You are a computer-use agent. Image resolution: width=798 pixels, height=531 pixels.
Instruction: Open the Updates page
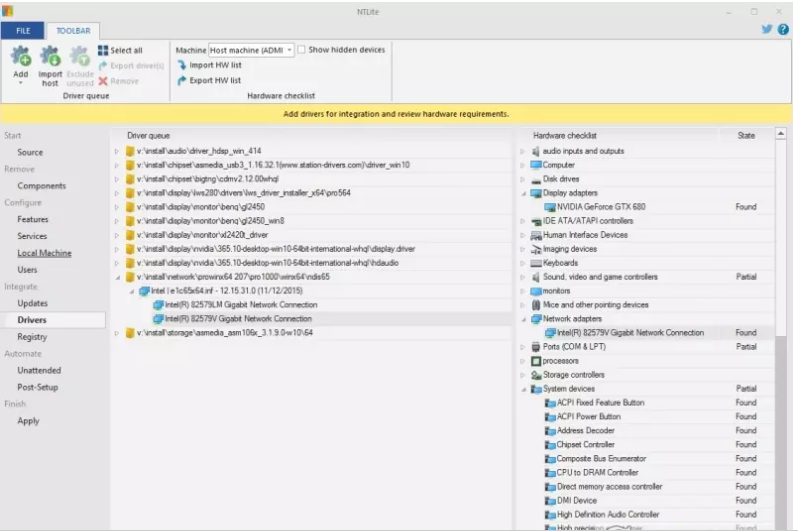click(33, 303)
